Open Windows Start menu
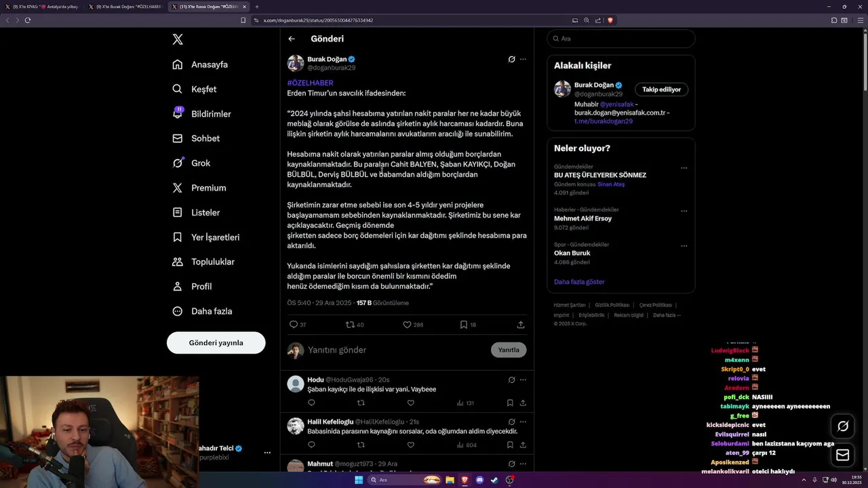This screenshot has height=488, width=868. pos(359,480)
